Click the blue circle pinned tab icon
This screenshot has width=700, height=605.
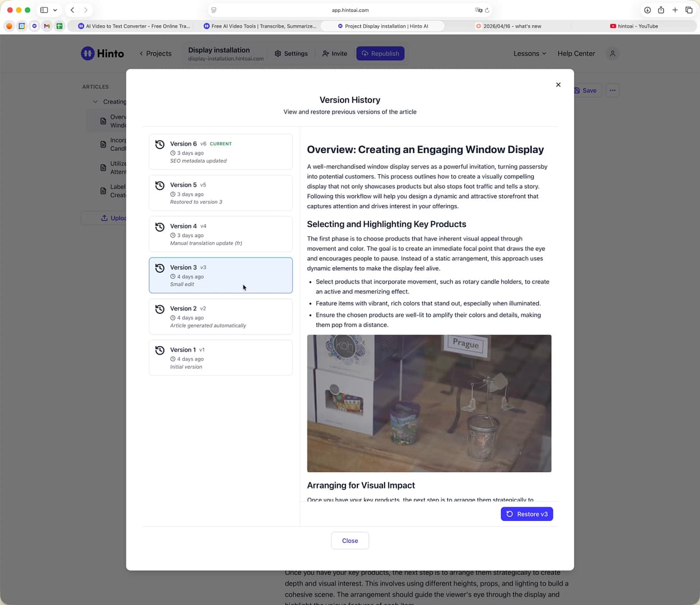(x=34, y=26)
